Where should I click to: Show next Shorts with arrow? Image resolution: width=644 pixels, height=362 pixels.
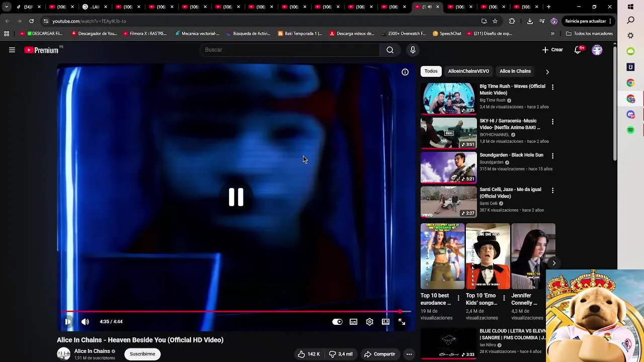554,263
